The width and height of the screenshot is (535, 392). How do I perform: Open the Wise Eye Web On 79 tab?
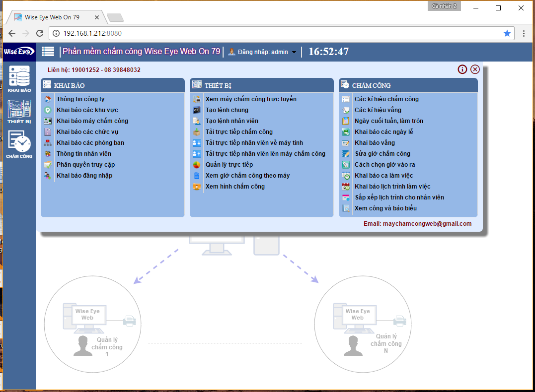pos(52,17)
